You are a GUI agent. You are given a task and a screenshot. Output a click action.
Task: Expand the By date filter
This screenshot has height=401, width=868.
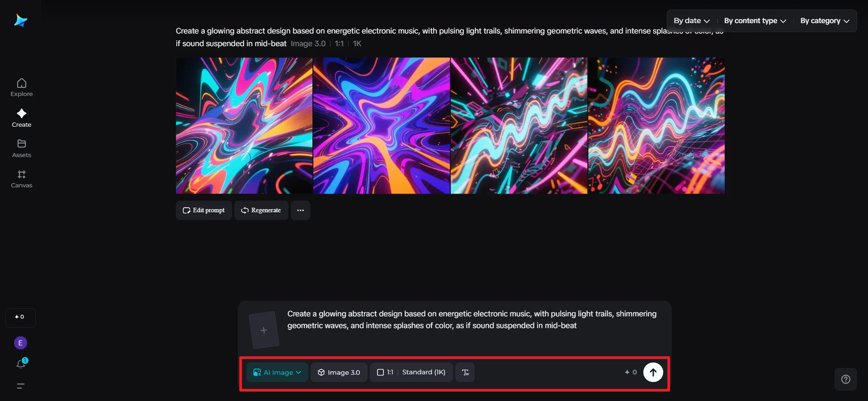pos(691,21)
